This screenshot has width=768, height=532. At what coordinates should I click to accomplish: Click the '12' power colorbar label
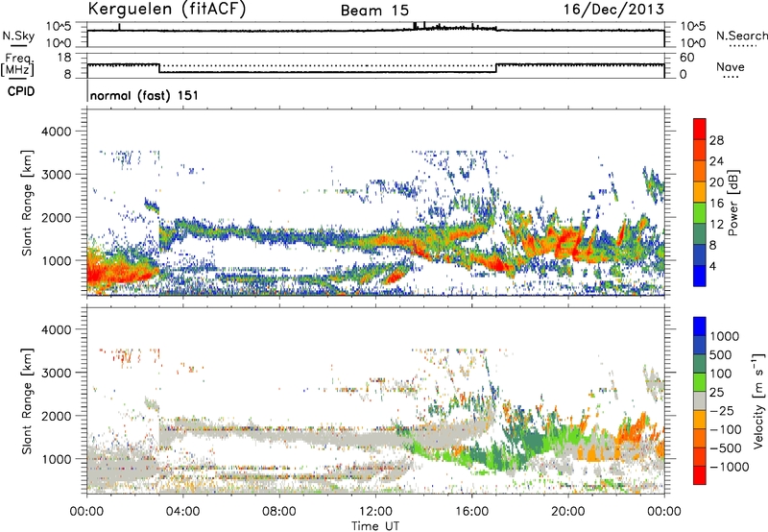(x=716, y=225)
